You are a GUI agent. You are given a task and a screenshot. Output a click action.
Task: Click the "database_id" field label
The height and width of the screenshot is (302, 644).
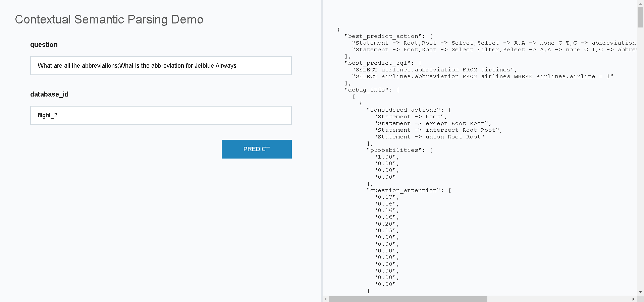tap(49, 94)
